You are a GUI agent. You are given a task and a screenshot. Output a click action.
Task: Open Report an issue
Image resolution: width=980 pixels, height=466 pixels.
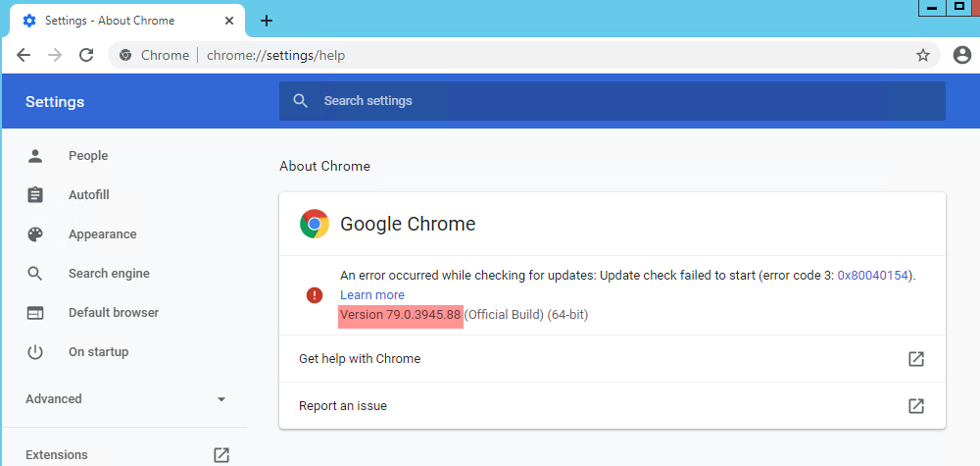tap(612, 406)
